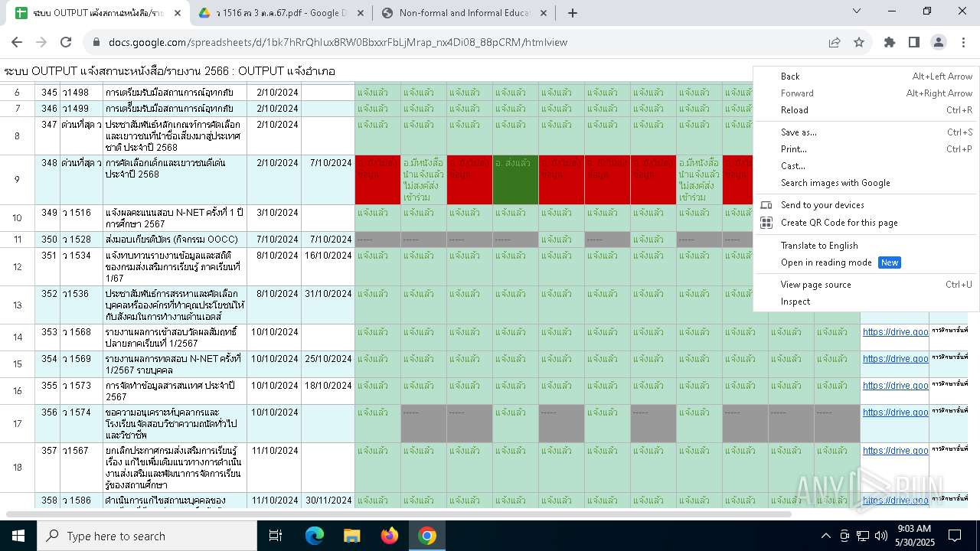Open the drive link in row 18
Image resolution: width=980 pixels, height=551 pixels.
click(895, 451)
